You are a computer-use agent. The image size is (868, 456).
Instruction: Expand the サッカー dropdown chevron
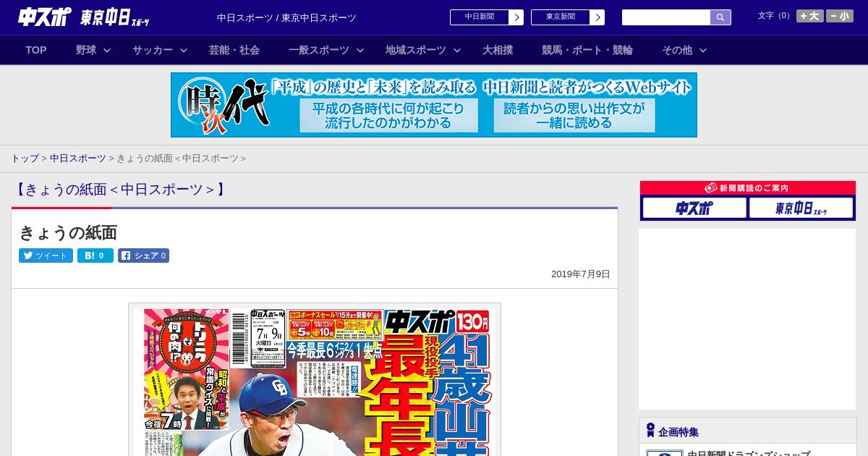[184, 50]
